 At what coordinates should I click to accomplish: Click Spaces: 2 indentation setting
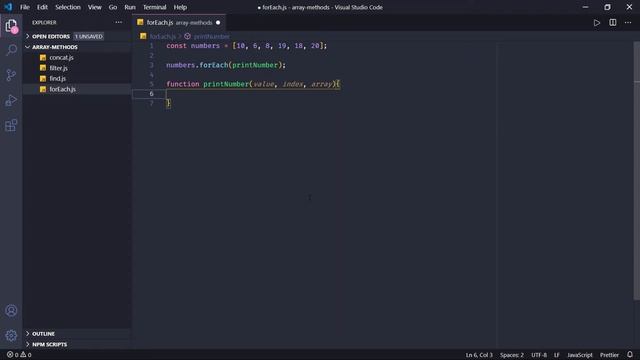point(512,355)
